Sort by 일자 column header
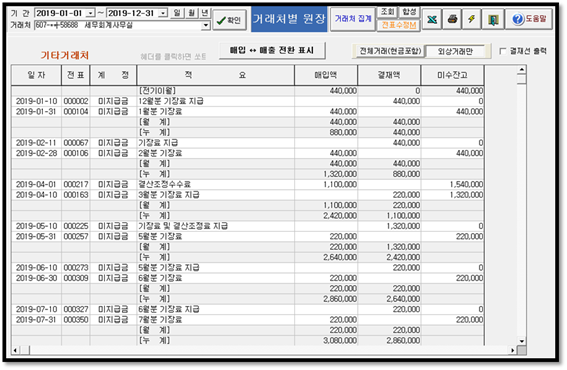567x370 pixels. tap(37, 75)
